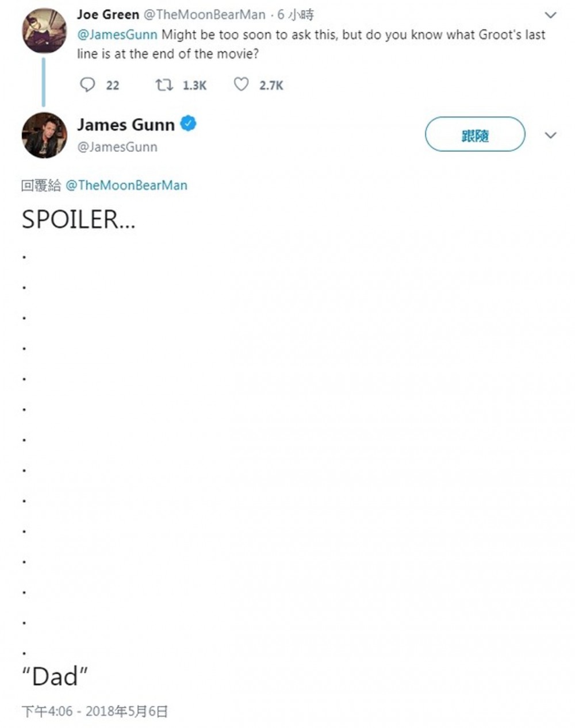Viewport: 575px width, 728px height.
Task: Open @TheMoonBearMan link in the reply line
Action: click(126, 185)
